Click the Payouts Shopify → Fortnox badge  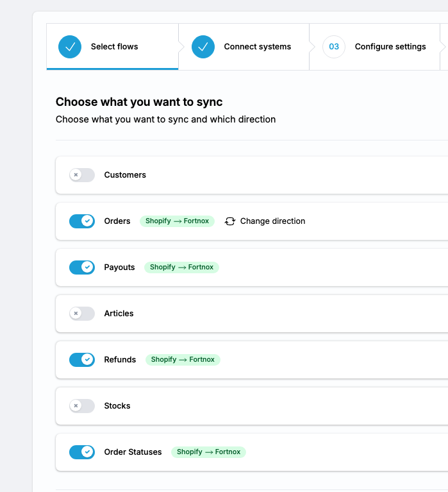[x=181, y=267]
